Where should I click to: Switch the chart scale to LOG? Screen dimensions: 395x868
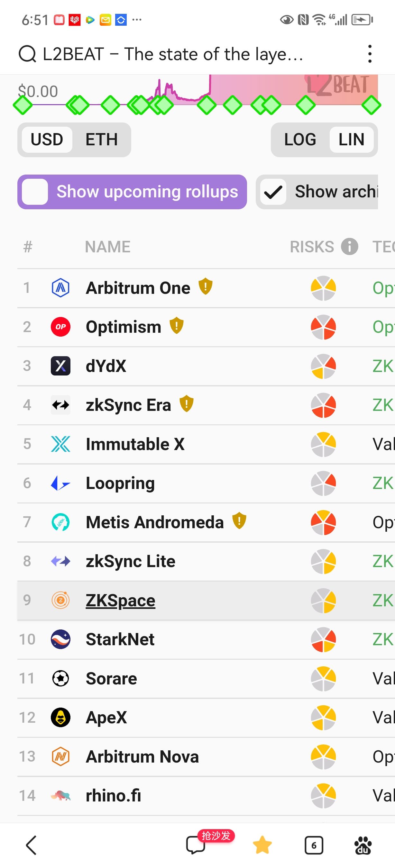pyautogui.click(x=300, y=140)
